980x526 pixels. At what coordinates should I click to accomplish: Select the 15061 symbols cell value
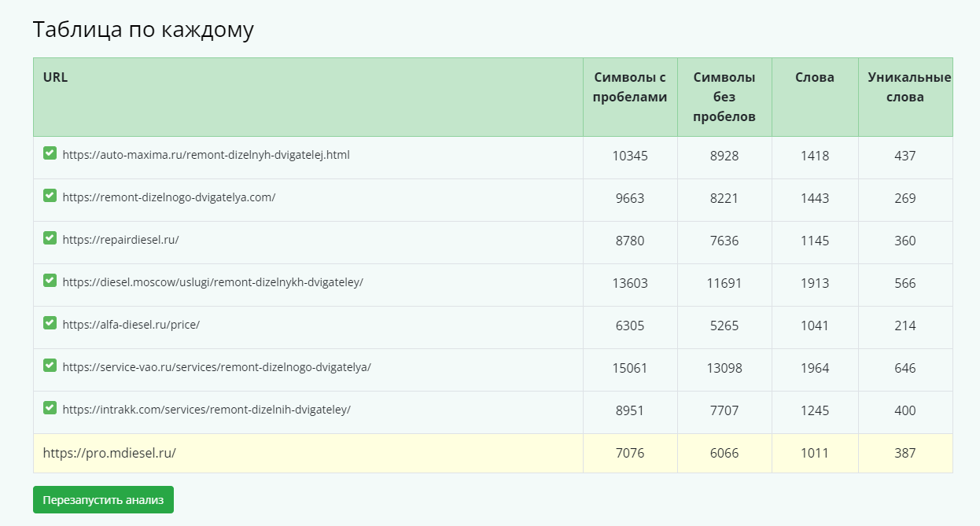coord(630,368)
